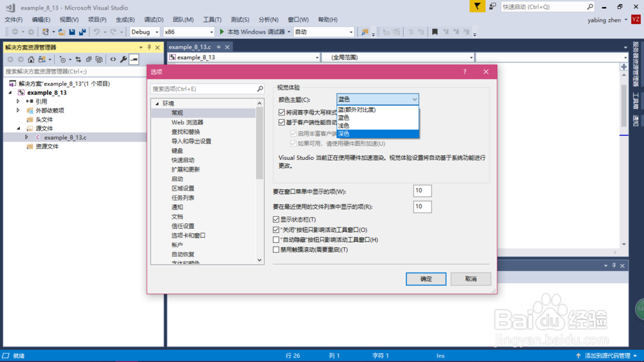The image size is (644, 362).
Task: Click yabing zhen account name
Action: [604, 20]
